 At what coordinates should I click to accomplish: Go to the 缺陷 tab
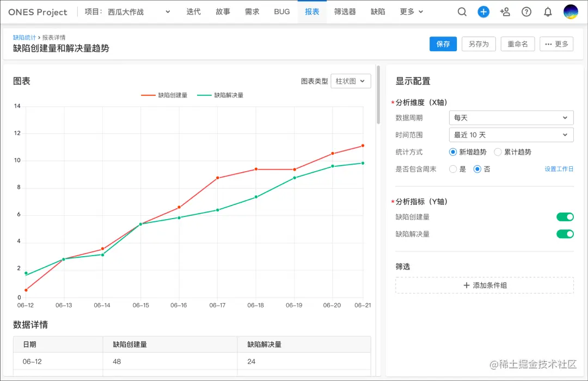[x=378, y=12]
